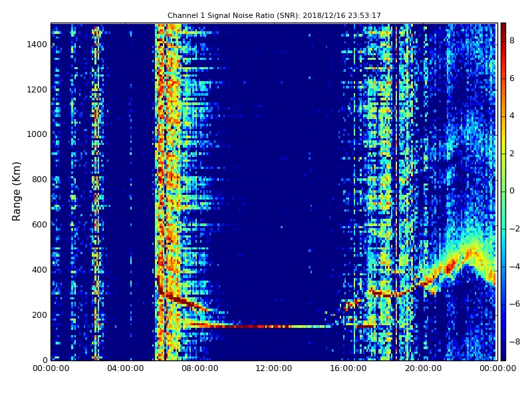
Task: Click the 800 range tick label
Action: (39, 180)
